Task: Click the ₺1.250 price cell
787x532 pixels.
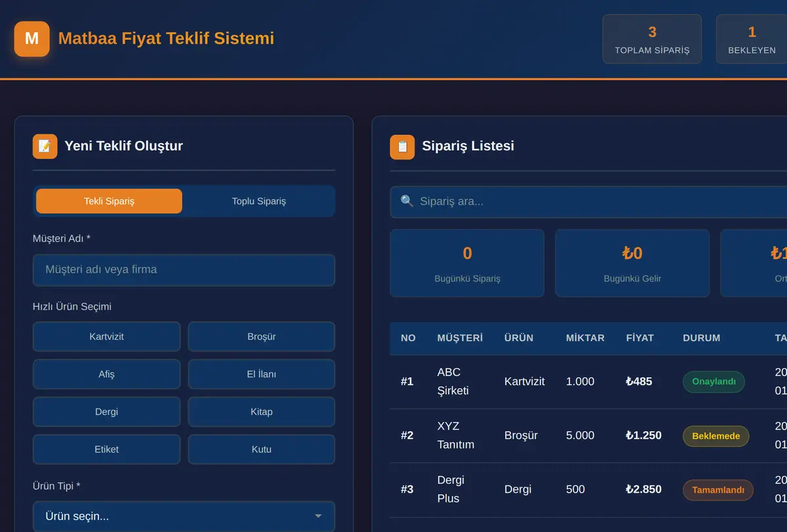Action: 644,436
